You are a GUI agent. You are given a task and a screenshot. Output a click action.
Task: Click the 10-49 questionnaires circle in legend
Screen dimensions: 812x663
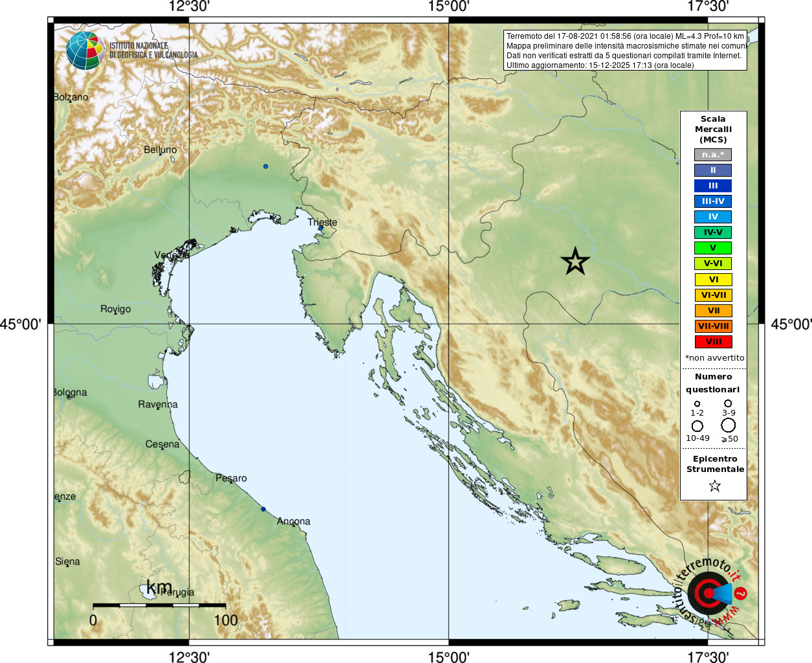point(697,426)
